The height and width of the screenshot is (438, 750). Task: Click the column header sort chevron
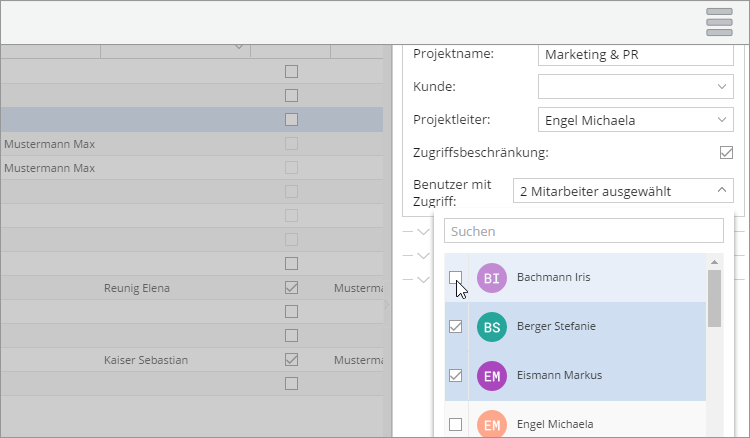pos(238,47)
